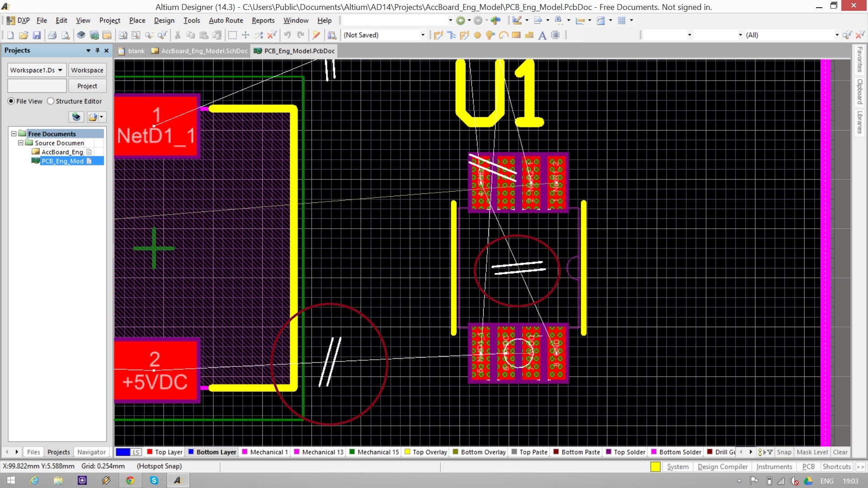
Task: Open the DXP menu
Action: coord(18,20)
